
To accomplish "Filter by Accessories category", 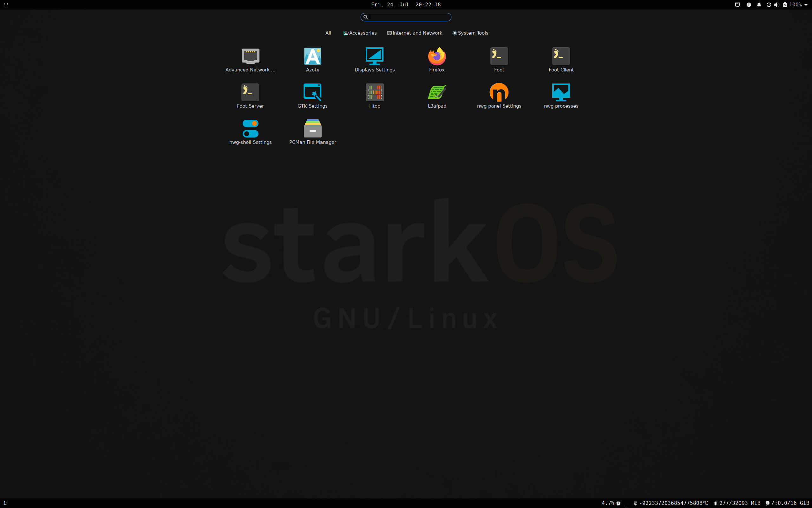I will tap(360, 33).
